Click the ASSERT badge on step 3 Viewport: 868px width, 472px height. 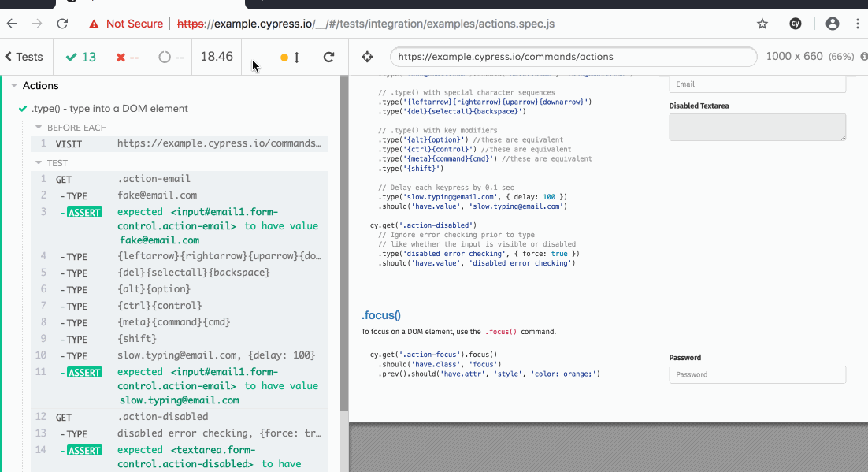[x=85, y=212]
